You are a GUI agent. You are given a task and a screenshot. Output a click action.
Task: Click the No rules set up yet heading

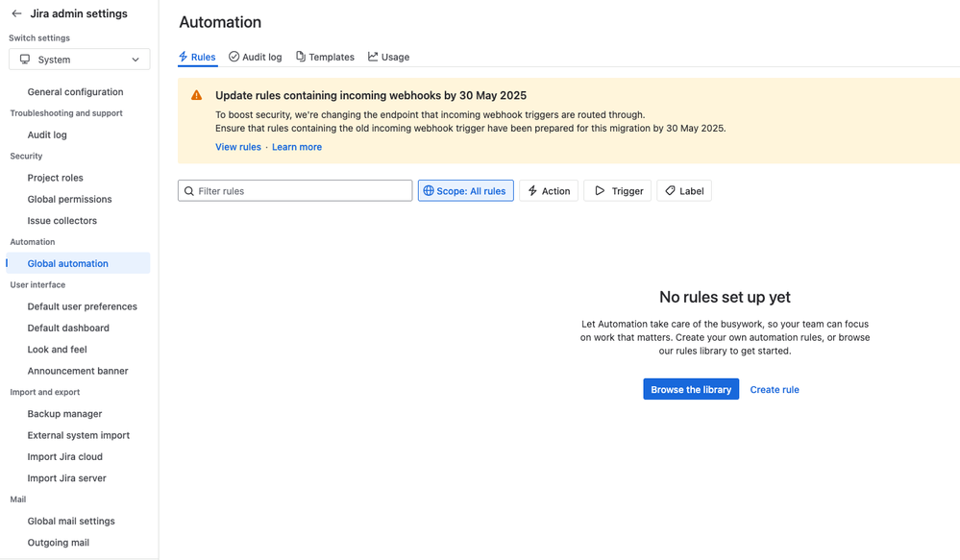point(725,297)
